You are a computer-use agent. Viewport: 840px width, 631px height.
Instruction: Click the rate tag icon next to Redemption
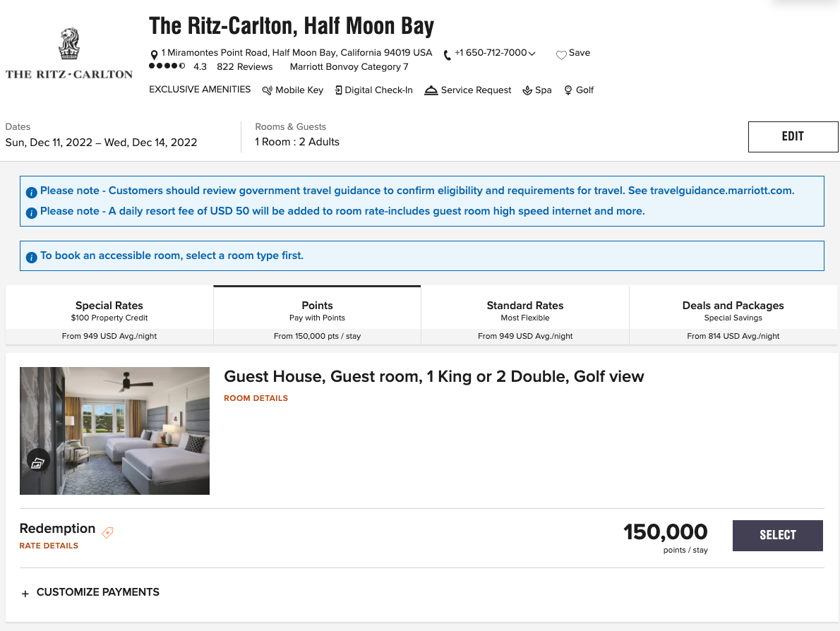coord(107,533)
